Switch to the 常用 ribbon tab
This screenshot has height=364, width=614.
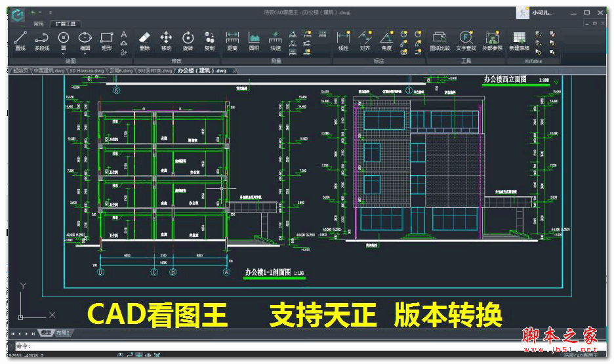(x=38, y=24)
